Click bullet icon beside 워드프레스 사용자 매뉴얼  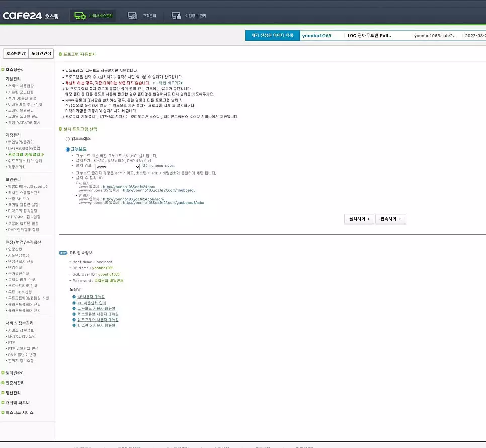click(x=74, y=320)
